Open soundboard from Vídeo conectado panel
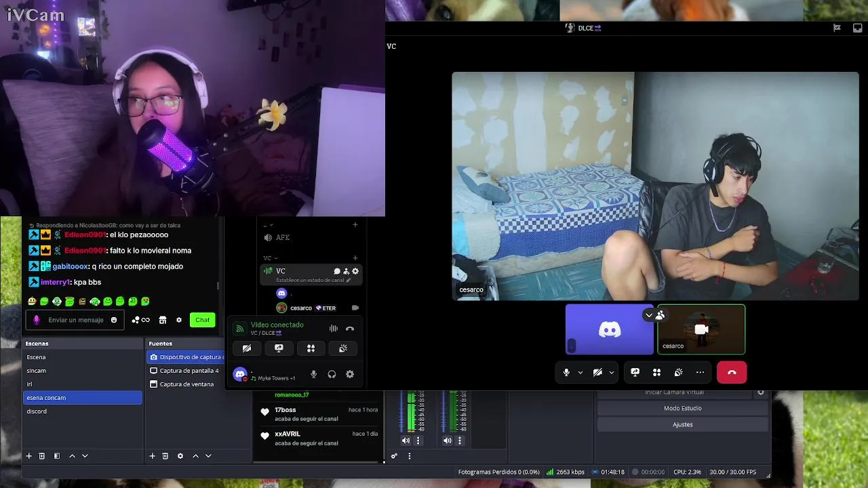The image size is (868, 488). pyautogui.click(x=343, y=348)
